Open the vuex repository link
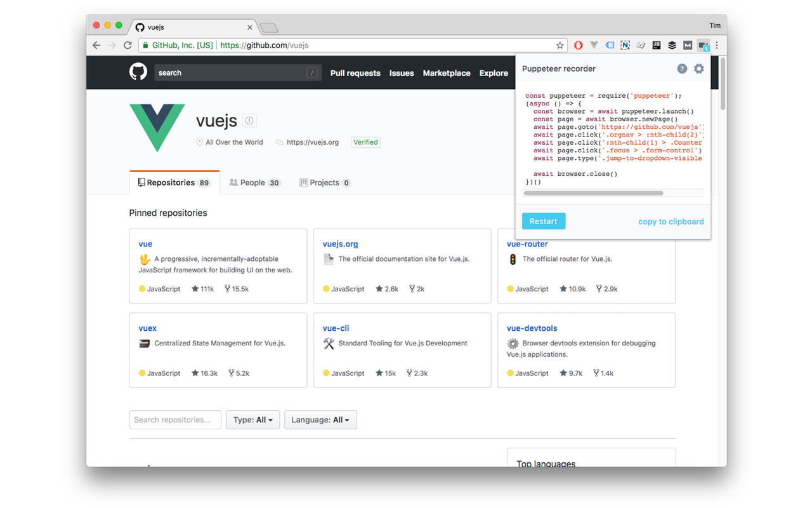 (147, 328)
